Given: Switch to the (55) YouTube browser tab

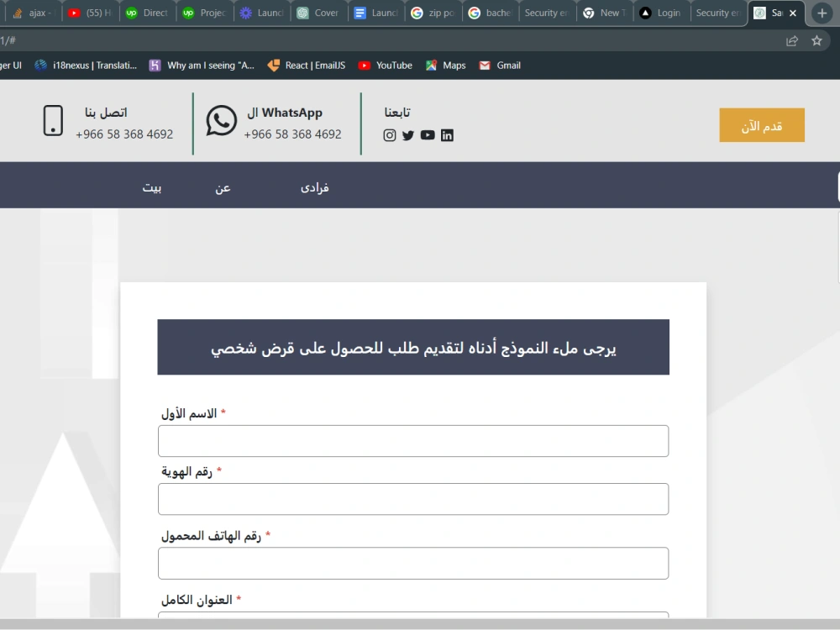Looking at the screenshot, I should click(90, 13).
